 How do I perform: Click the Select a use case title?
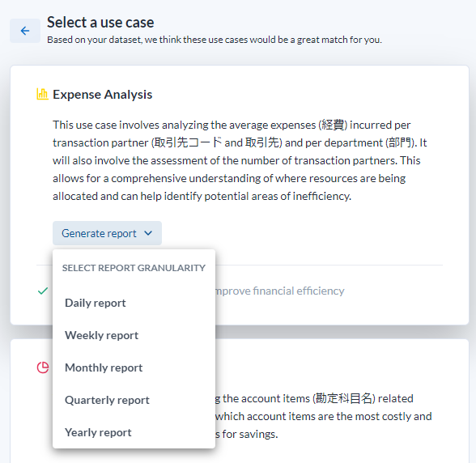(x=100, y=23)
